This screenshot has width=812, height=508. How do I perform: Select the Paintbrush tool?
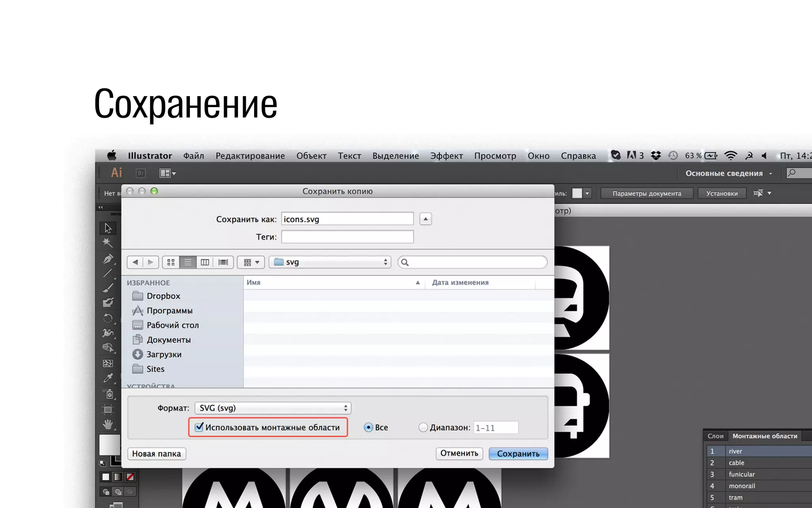(x=108, y=288)
